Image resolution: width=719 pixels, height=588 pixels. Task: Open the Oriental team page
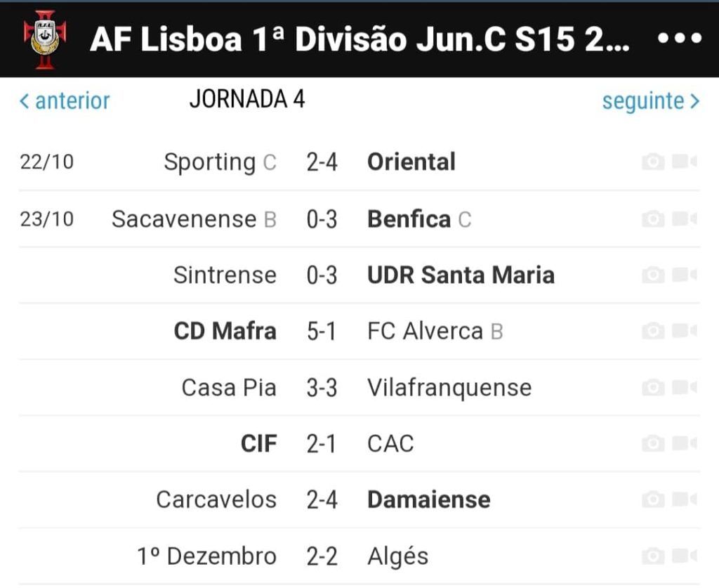411,162
